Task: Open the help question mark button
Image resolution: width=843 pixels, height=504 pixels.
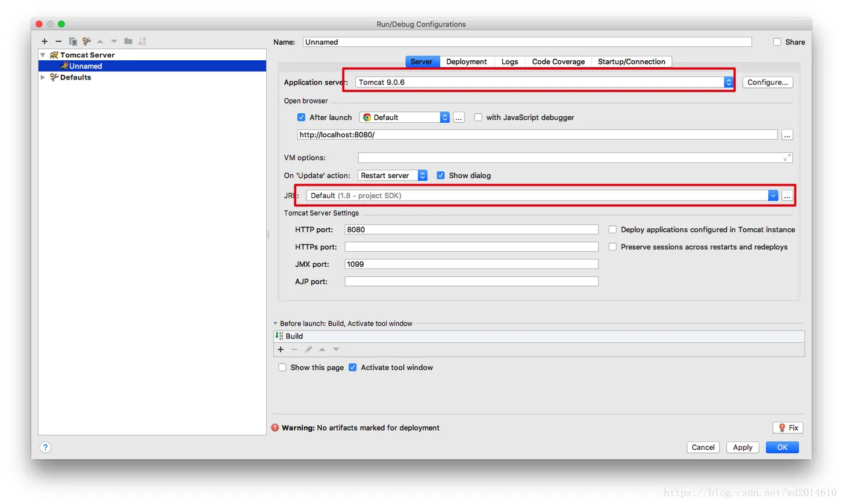Action: 45,447
